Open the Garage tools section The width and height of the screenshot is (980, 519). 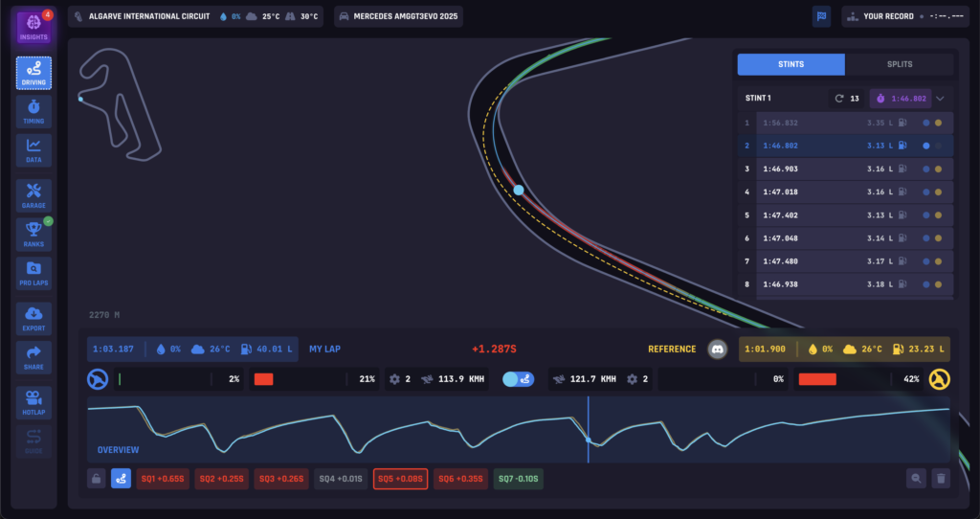point(33,195)
